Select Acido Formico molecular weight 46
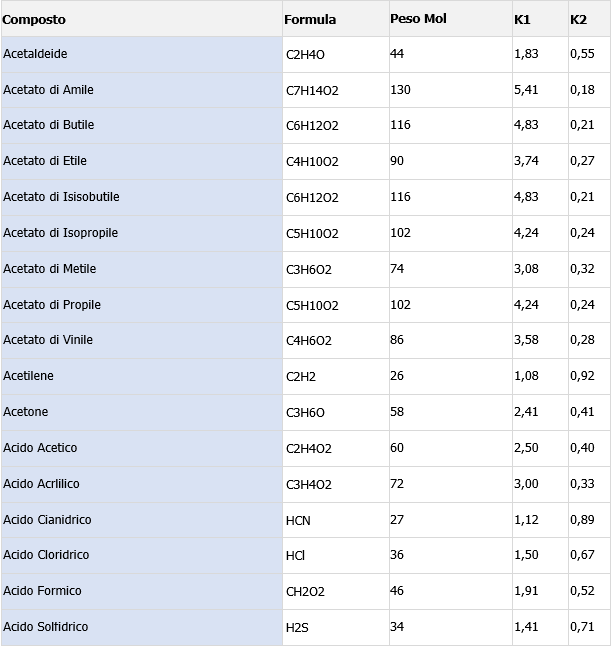Screen dimensions: 612x646 coord(397,591)
